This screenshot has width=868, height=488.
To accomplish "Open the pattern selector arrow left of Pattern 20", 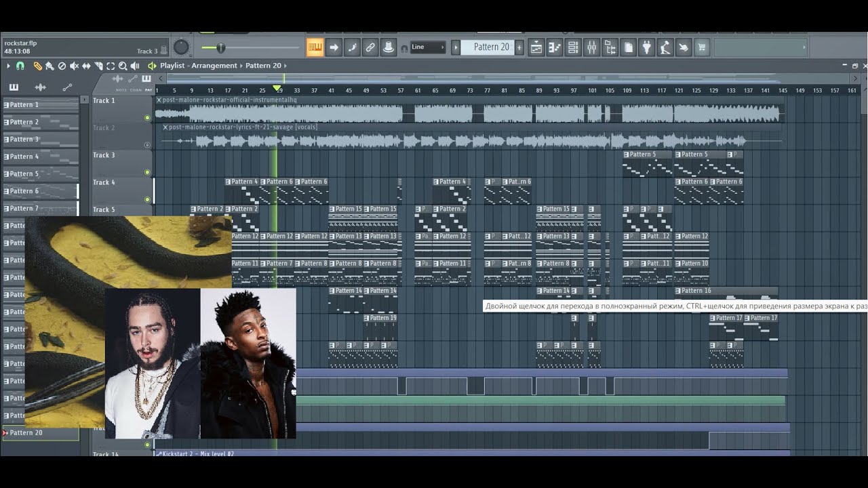I will pos(456,47).
